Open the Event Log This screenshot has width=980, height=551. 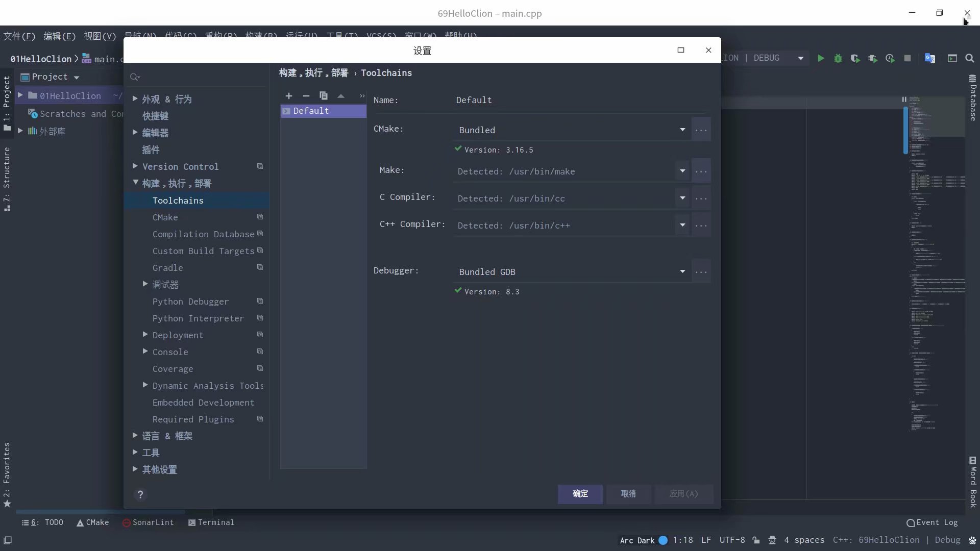tap(932, 523)
